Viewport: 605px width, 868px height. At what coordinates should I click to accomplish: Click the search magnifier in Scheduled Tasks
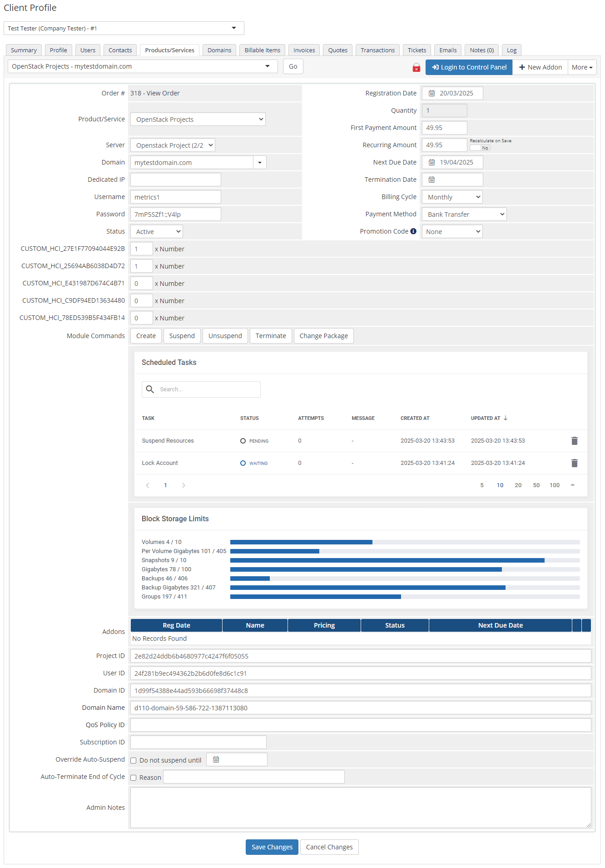click(x=150, y=389)
